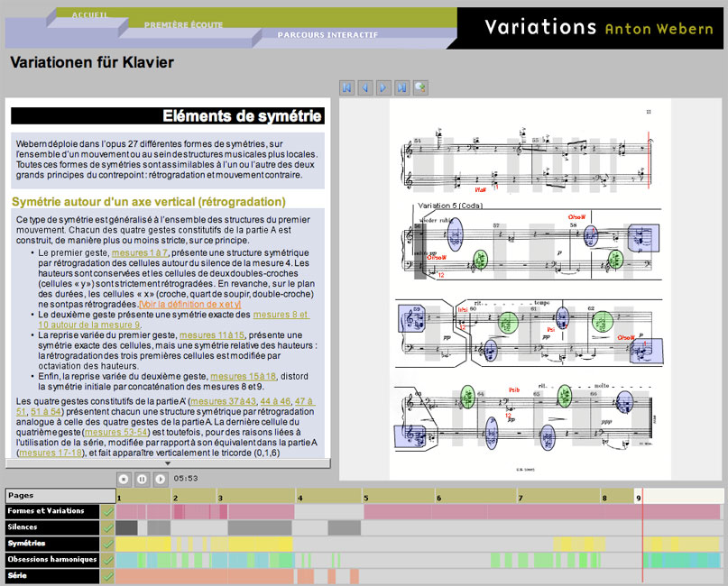Screen dimensions: 728x586
Task: Follow the 'mesures 17-18' link
Action: 51,453
